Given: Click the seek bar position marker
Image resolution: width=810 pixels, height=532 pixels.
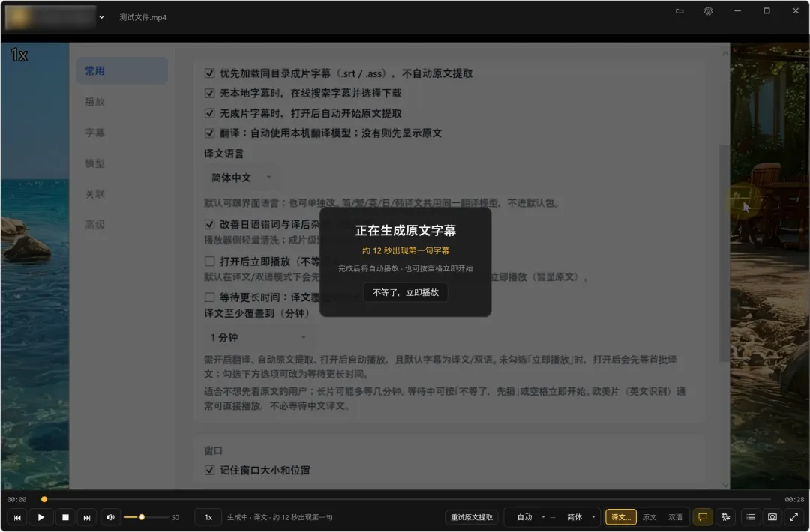Looking at the screenshot, I should (x=44, y=499).
